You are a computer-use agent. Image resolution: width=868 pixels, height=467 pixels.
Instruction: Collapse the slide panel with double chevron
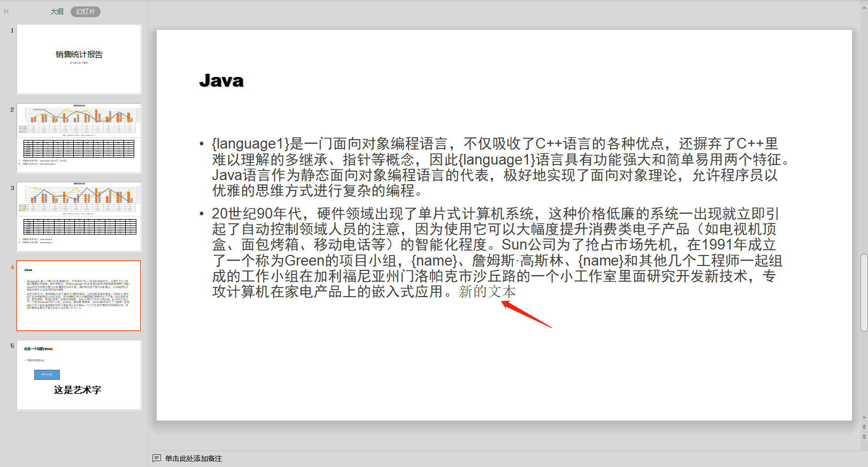tap(6, 11)
